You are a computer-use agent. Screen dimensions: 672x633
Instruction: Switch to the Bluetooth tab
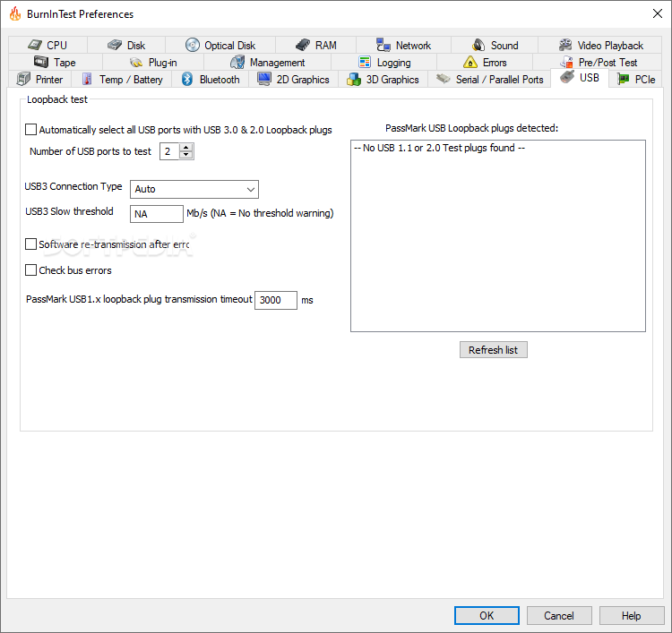[x=210, y=79]
